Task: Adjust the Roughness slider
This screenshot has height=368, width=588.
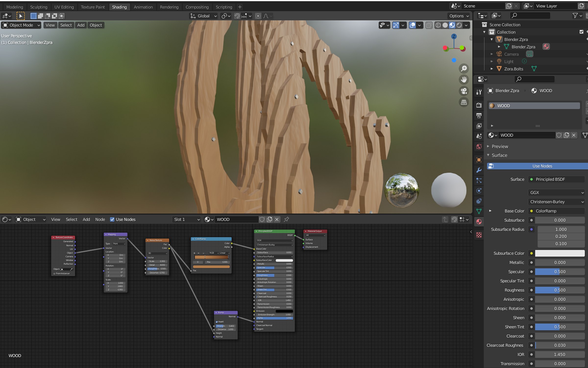Action: [x=560, y=290]
